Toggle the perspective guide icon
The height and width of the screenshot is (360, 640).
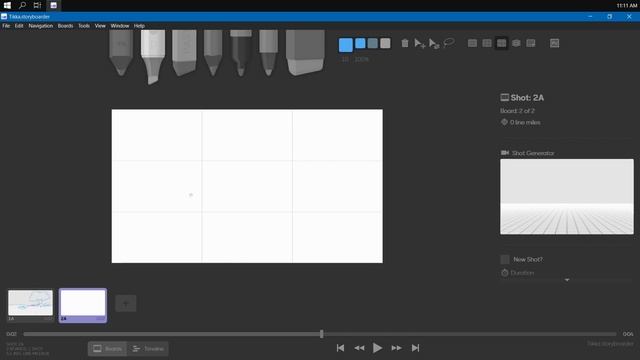tap(516, 43)
